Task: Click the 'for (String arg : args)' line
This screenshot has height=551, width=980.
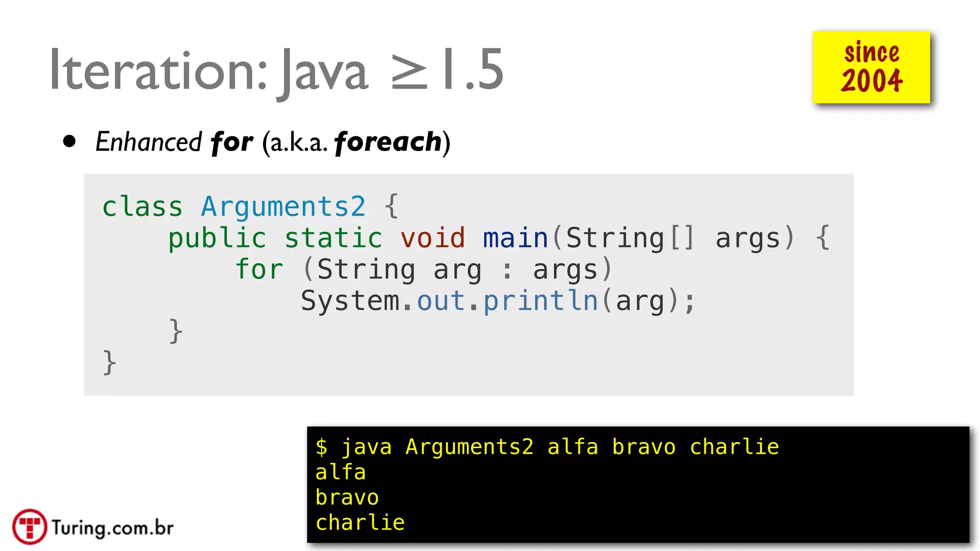Action: [423, 269]
